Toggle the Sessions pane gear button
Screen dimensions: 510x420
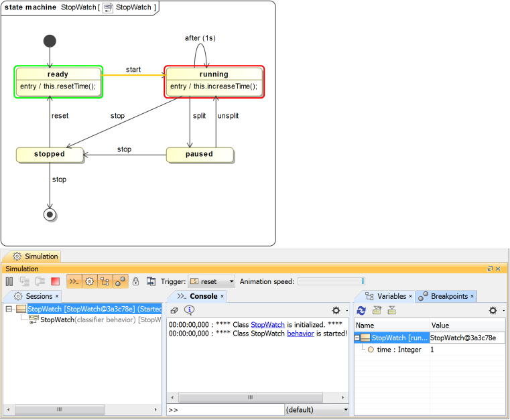[x=89, y=282]
